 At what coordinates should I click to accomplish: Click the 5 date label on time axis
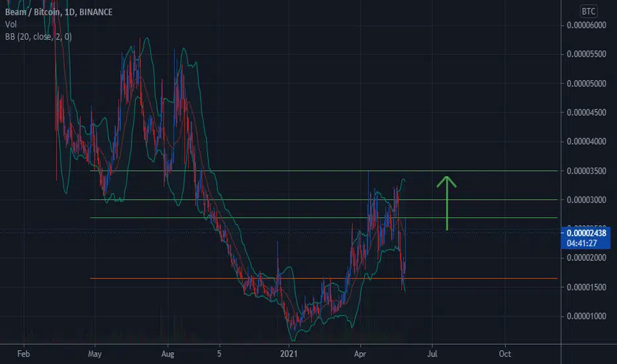pos(219,354)
